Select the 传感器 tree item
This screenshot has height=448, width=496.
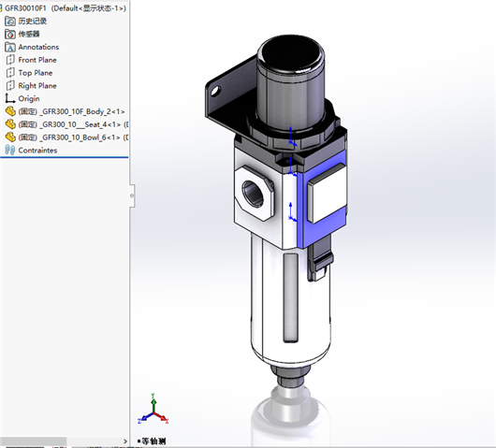pyautogui.click(x=29, y=35)
